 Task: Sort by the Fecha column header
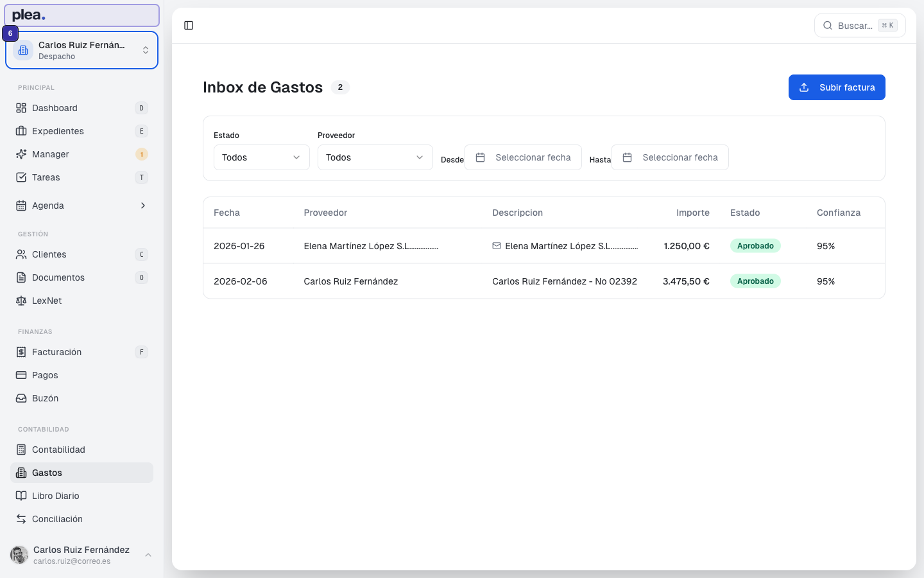(x=227, y=213)
